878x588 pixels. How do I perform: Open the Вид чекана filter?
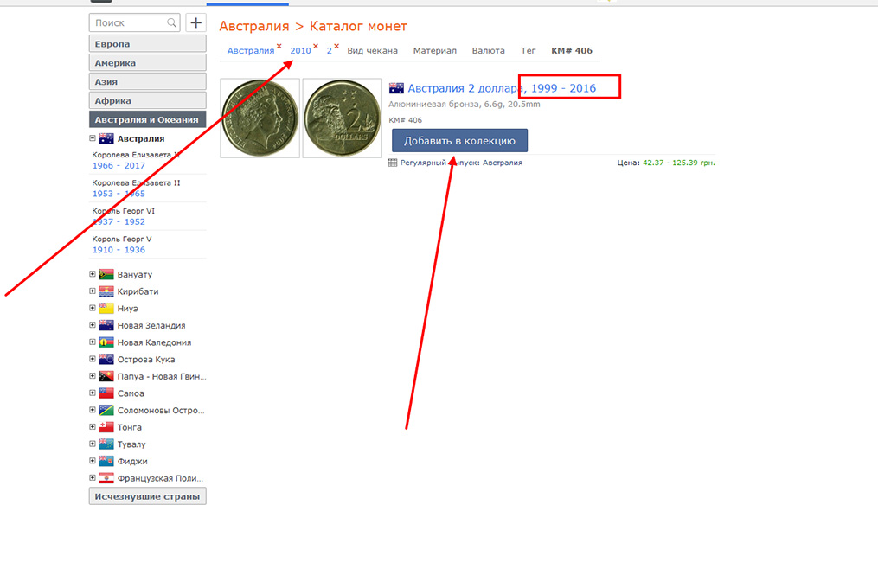click(372, 51)
